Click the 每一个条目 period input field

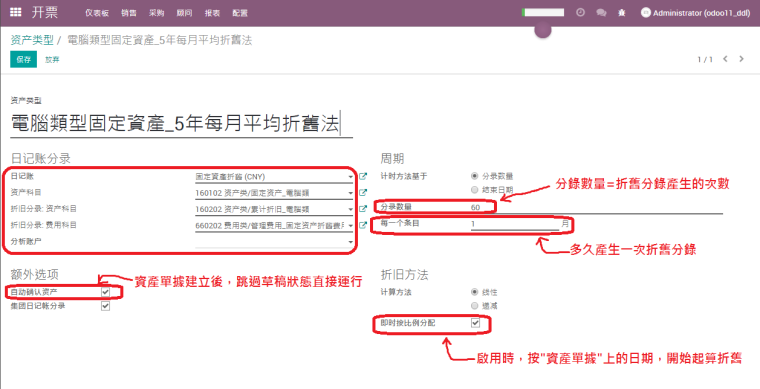point(514,224)
